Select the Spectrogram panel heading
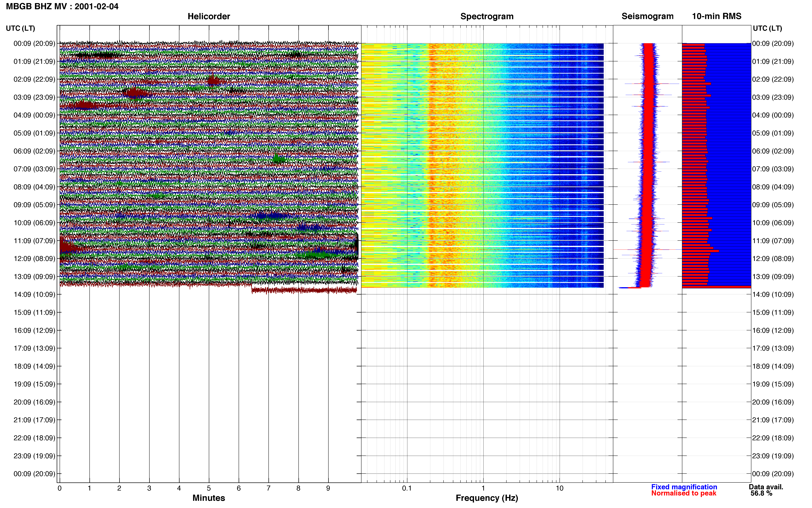The width and height of the screenshot is (812, 508). pyautogui.click(x=487, y=16)
